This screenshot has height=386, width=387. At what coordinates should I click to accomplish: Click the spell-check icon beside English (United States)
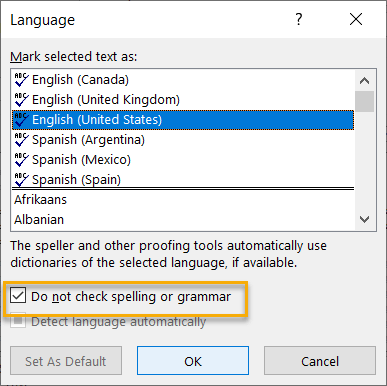coord(21,120)
